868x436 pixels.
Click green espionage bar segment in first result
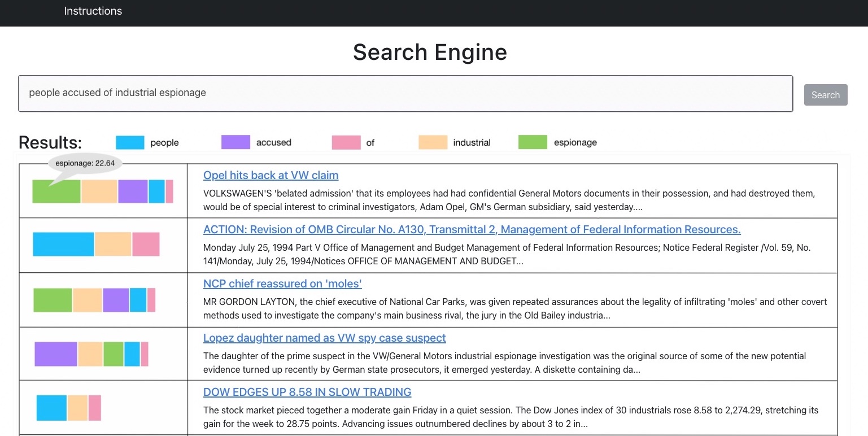(x=56, y=192)
